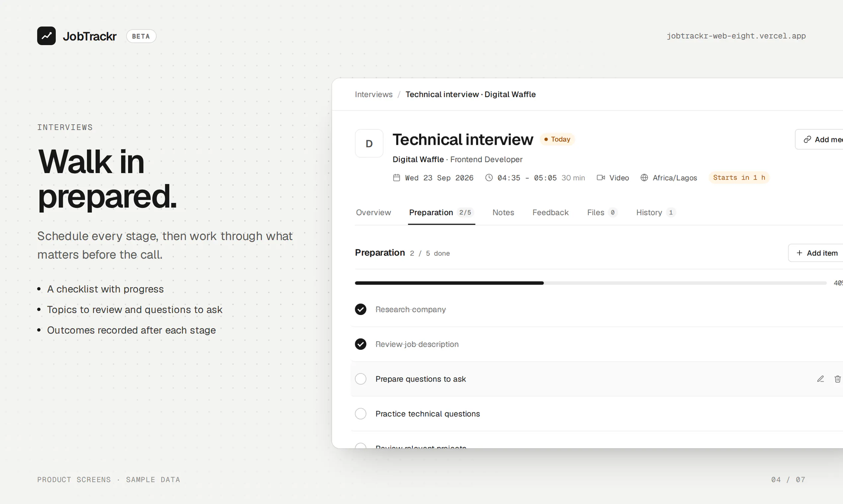Click the 2 / 5 done counter
This screenshot has width=843, height=504.
tap(430, 253)
